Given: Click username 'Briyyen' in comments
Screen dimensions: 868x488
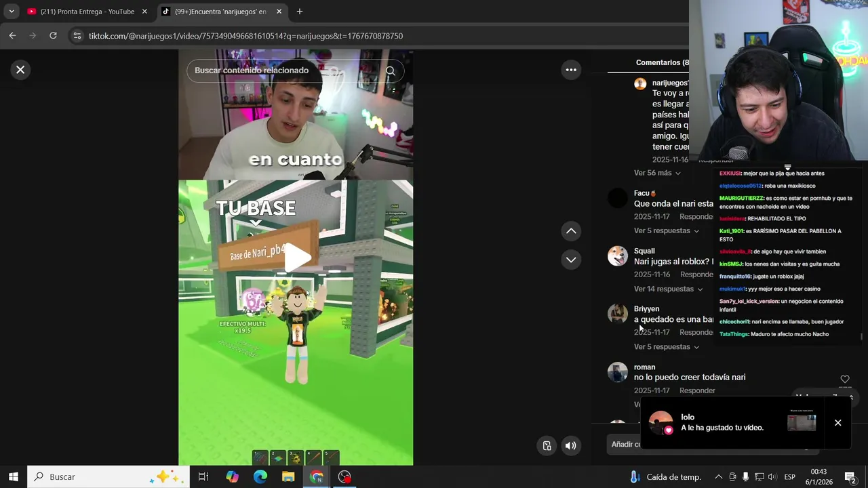Looking at the screenshot, I should click(x=646, y=309).
